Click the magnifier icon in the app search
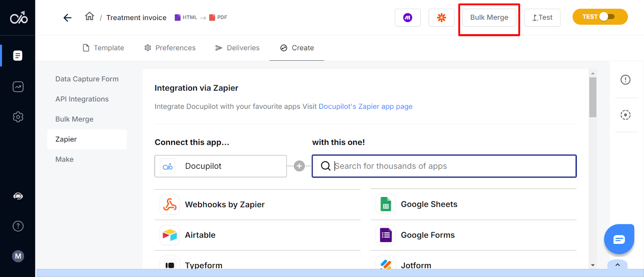 coord(326,166)
